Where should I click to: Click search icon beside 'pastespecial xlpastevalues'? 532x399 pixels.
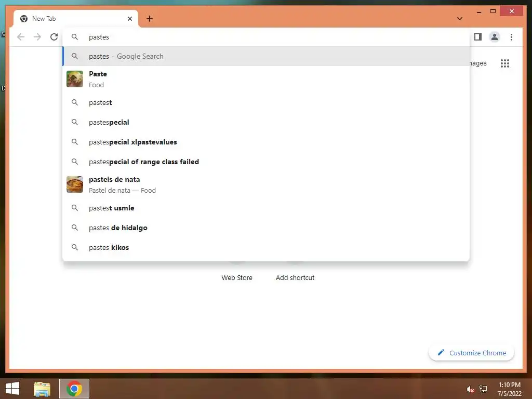75,142
